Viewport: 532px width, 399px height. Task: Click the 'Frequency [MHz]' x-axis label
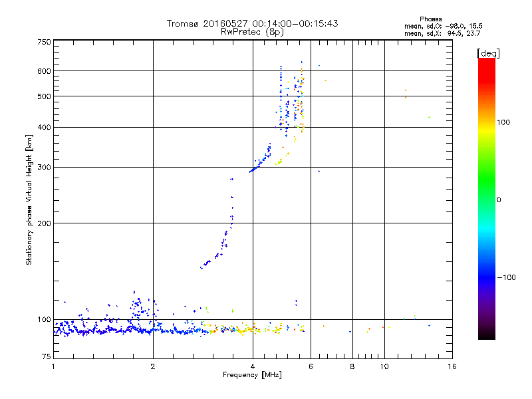coord(252,375)
